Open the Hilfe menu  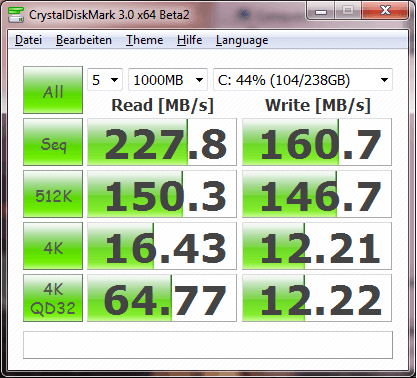tap(189, 40)
